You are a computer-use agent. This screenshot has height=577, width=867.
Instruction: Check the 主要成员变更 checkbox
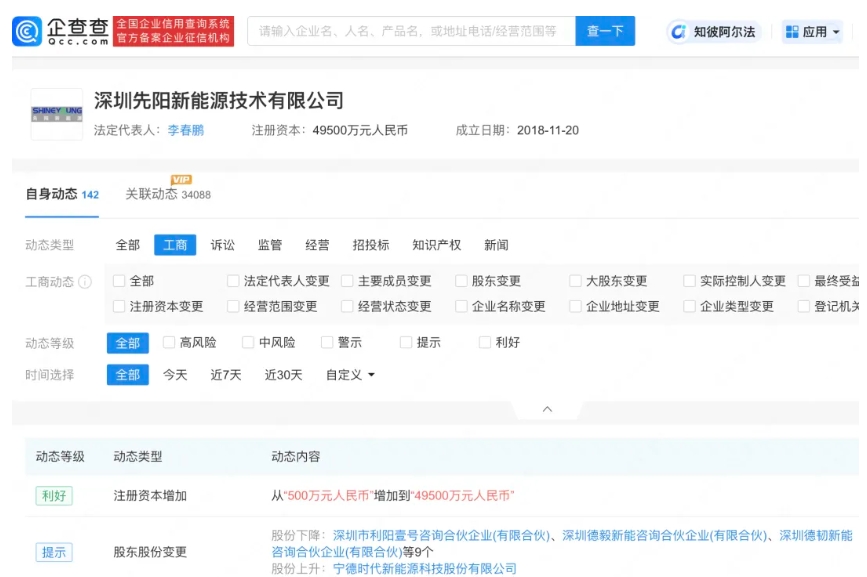[x=347, y=281]
